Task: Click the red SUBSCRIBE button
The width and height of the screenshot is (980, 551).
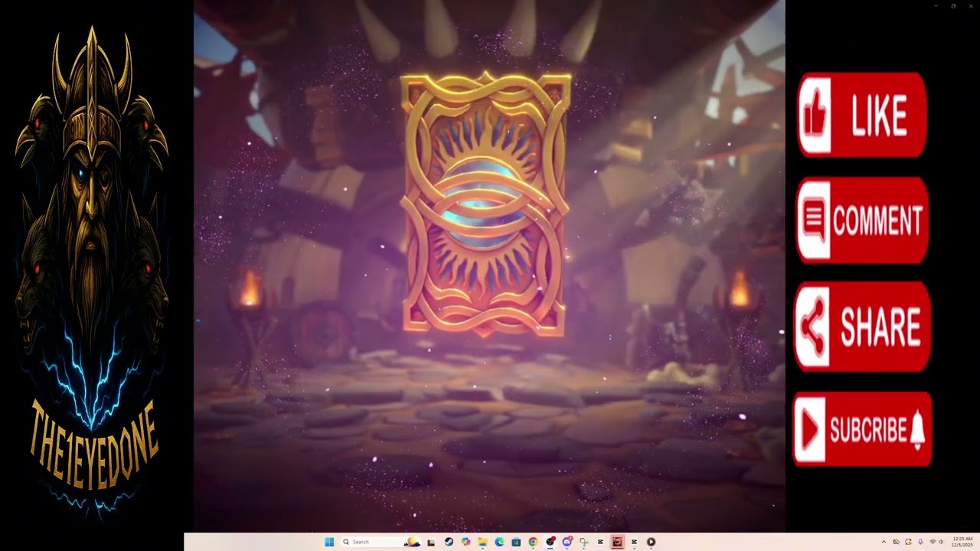Action: (862, 429)
